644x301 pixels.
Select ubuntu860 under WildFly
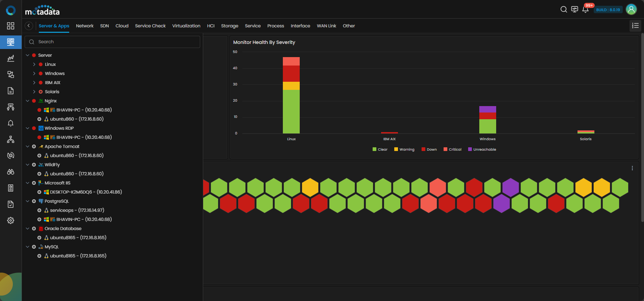[x=77, y=174]
